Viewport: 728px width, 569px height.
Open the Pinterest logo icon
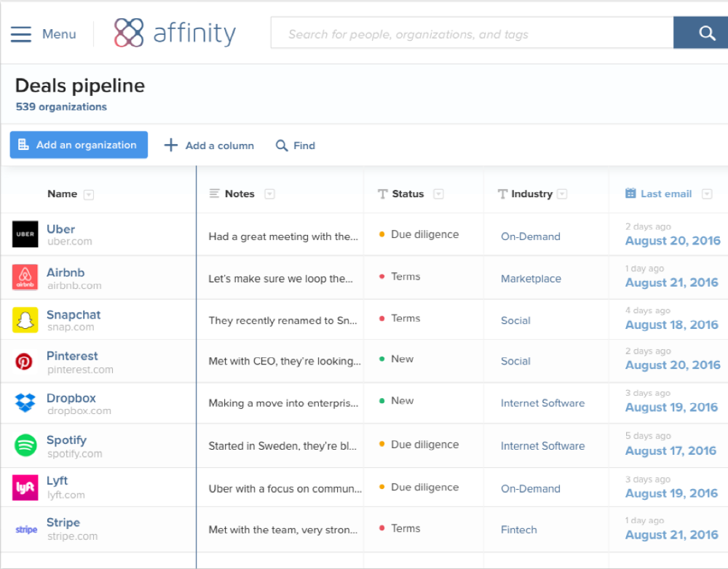[24, 362]
